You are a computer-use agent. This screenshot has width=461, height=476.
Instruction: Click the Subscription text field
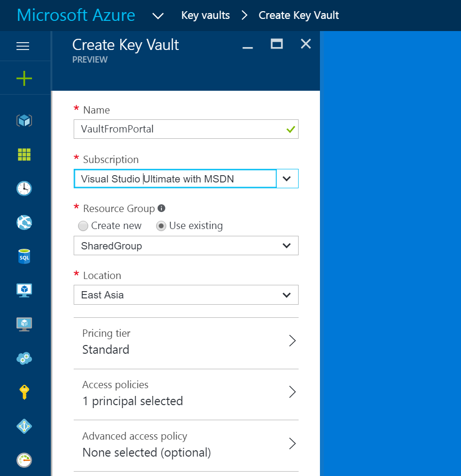click(175, 179)
